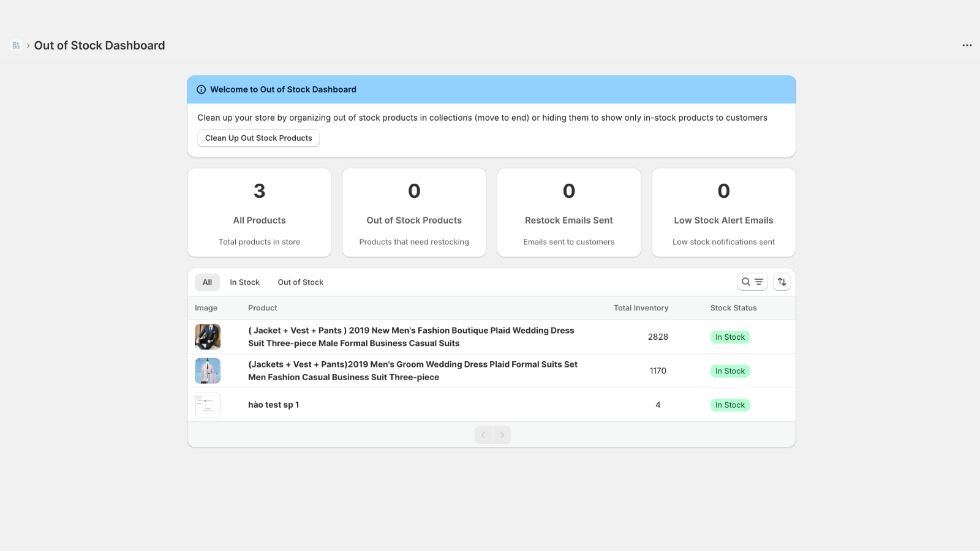Image resolution: width=980 pixels, height=551 pixels.
Task: Go to previous page of products
Action: click(x=483, y=435)
